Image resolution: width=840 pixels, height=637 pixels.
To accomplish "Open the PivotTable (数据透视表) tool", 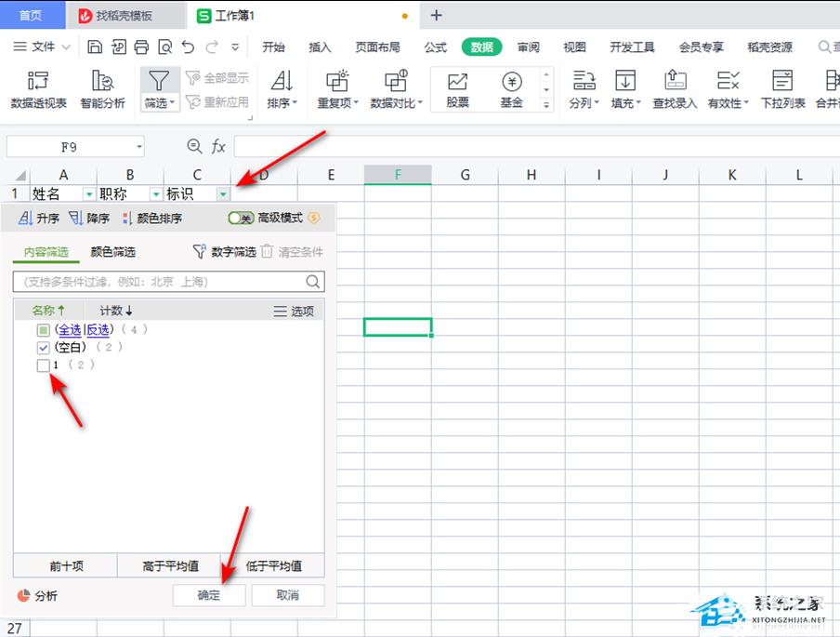I will coord(39,89).
